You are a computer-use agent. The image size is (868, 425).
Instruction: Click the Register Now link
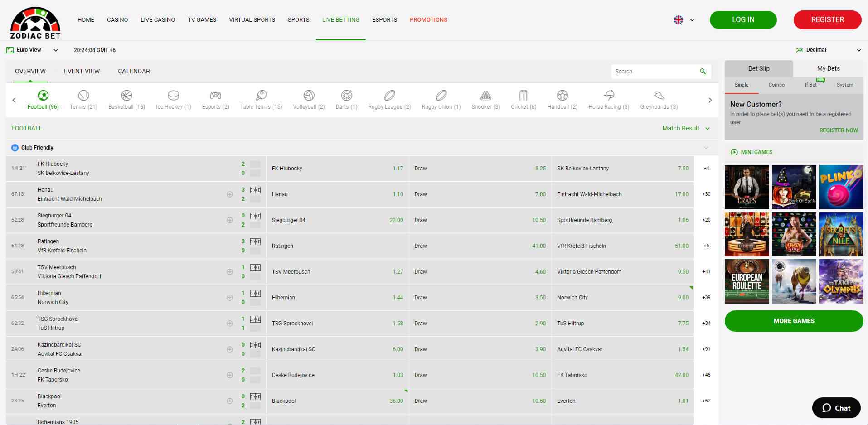(838, 130)
